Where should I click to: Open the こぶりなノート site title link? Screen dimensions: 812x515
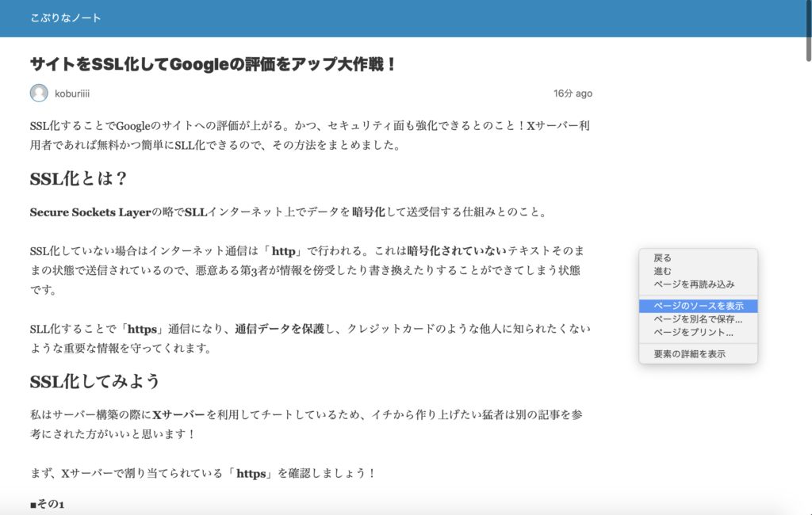click(x=66, y=17)
